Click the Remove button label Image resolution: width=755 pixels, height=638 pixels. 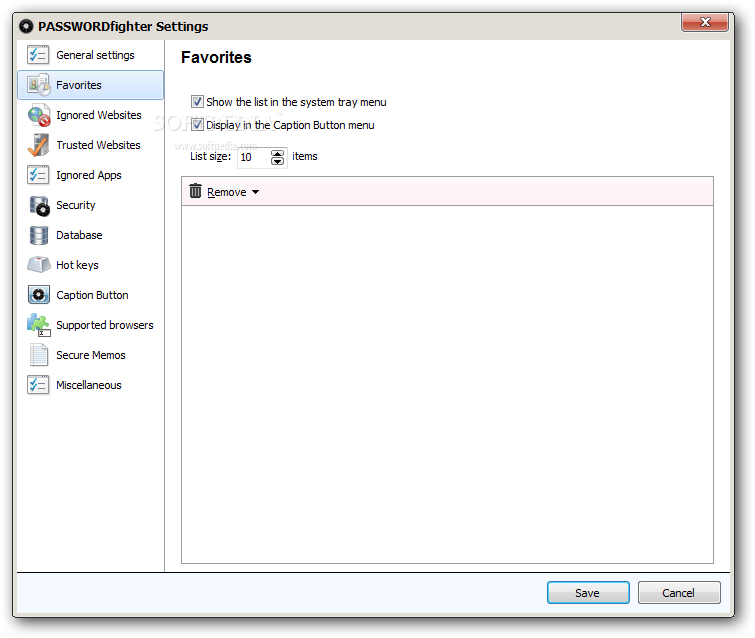(226, 192)
